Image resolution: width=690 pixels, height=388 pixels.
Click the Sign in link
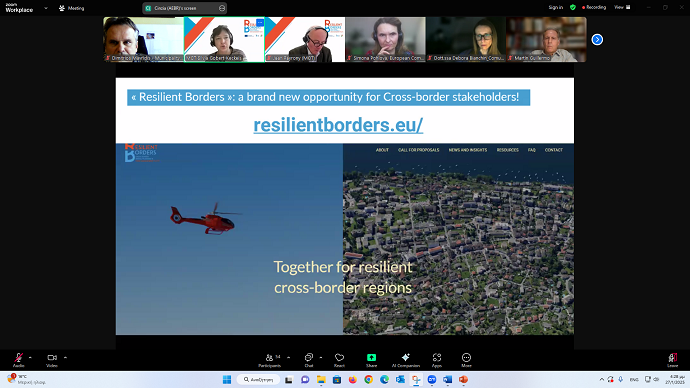pyautogui.click(x=555, y=7)
